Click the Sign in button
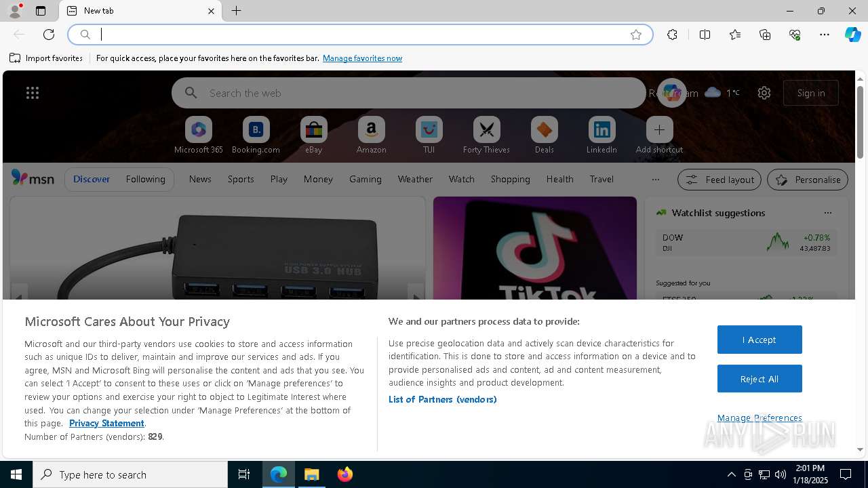868x488 pixels. (x=811, y=93)
